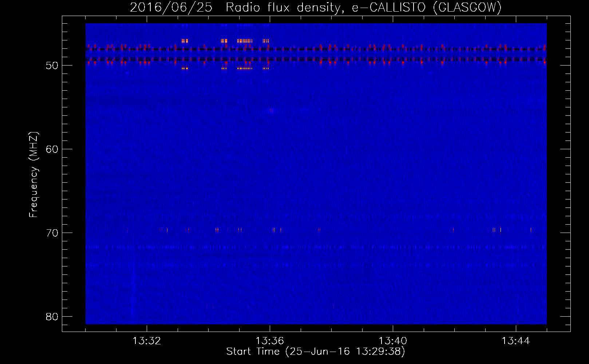This screenshot has height=364, width=589.
Task: Click the 13:32 time tick label
Action: coord(147,341)
